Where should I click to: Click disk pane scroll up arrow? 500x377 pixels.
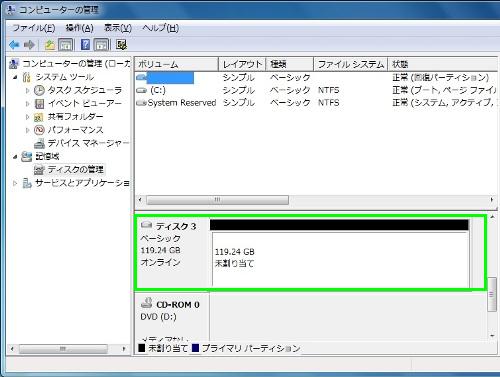pyautogui.click(x=492, y=217)
